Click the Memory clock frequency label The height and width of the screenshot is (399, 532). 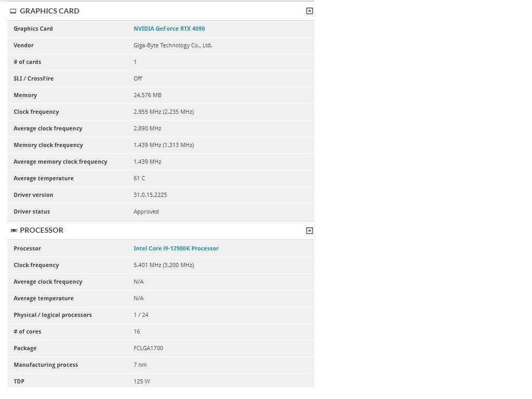tap(48, 145)
